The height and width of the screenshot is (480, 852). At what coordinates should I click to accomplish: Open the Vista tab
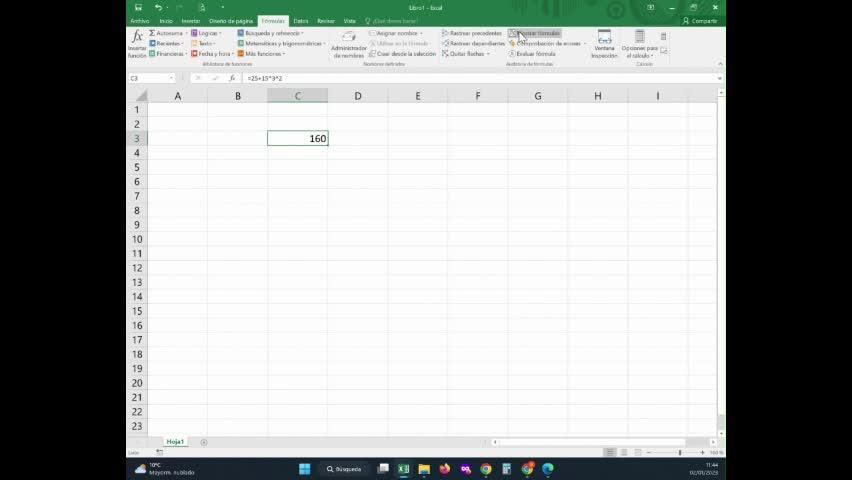click(x=349, y=21)
